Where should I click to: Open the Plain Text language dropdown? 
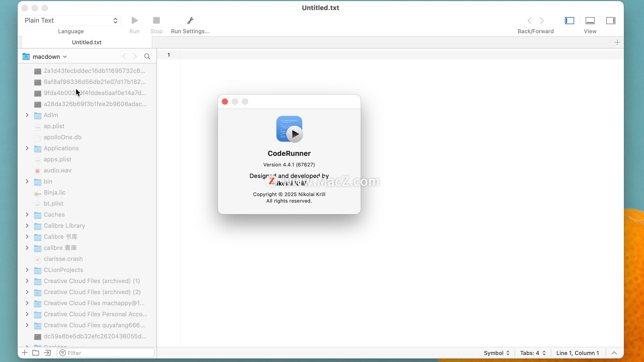(71, 20)
